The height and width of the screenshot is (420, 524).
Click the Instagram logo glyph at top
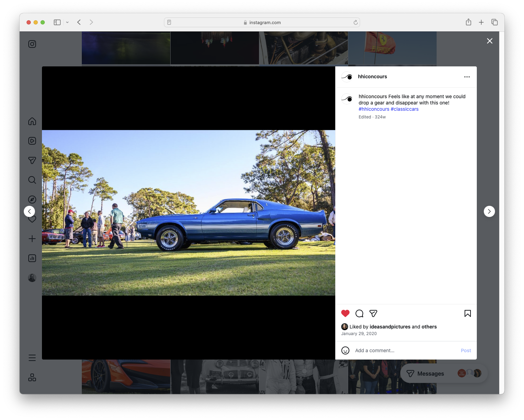tap(32, 44)
